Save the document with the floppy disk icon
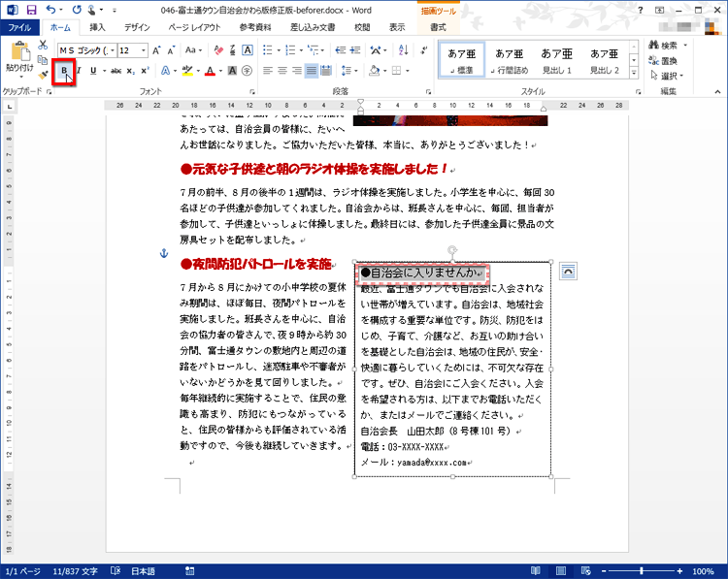 coord(31,10)
